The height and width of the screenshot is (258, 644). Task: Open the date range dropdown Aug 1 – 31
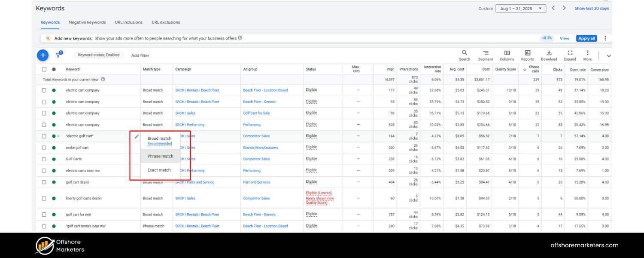(520, 8)
